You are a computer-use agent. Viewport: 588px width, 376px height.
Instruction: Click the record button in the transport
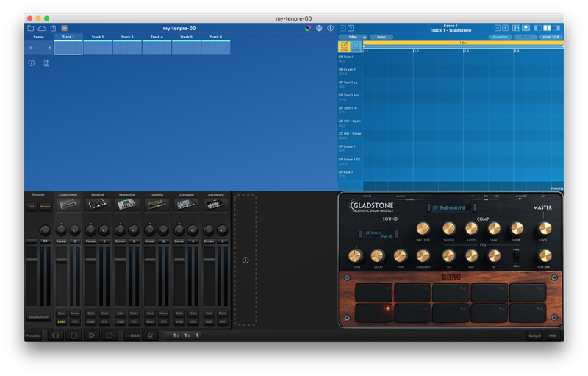[x=56, y=336]
